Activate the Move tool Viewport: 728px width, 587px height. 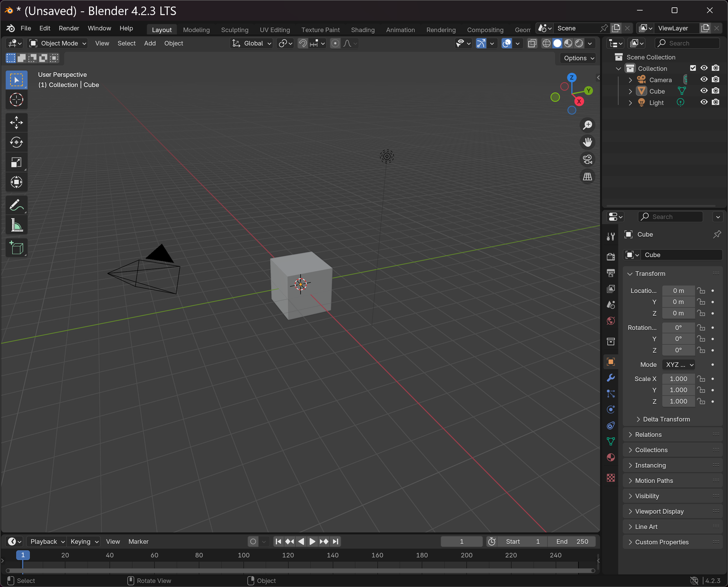click(x=16, y=122)
